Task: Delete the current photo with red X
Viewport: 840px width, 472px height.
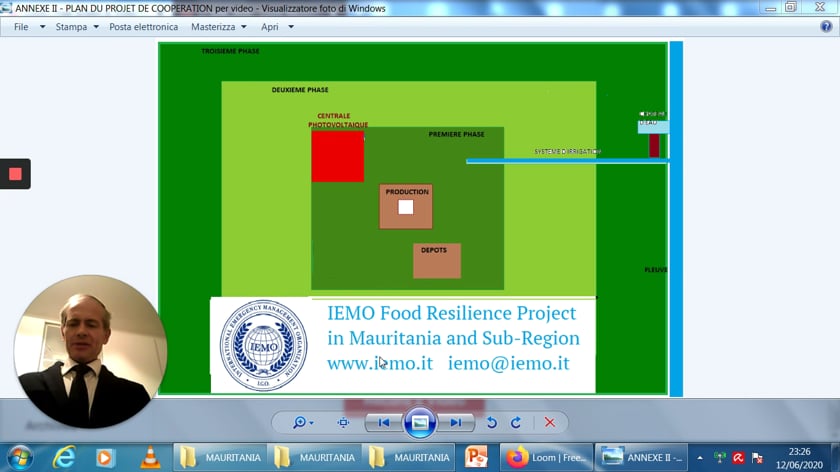Action: (550, 423)
